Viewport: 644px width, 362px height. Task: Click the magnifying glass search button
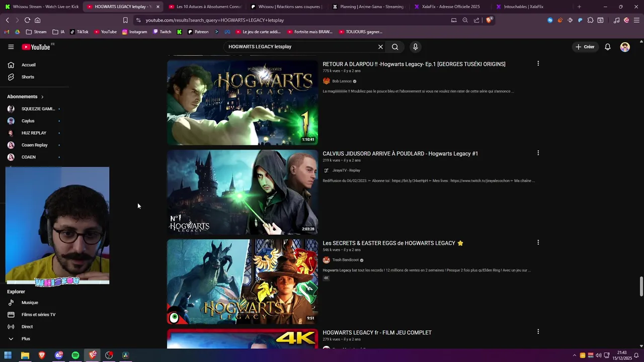(x=395, y=47)
